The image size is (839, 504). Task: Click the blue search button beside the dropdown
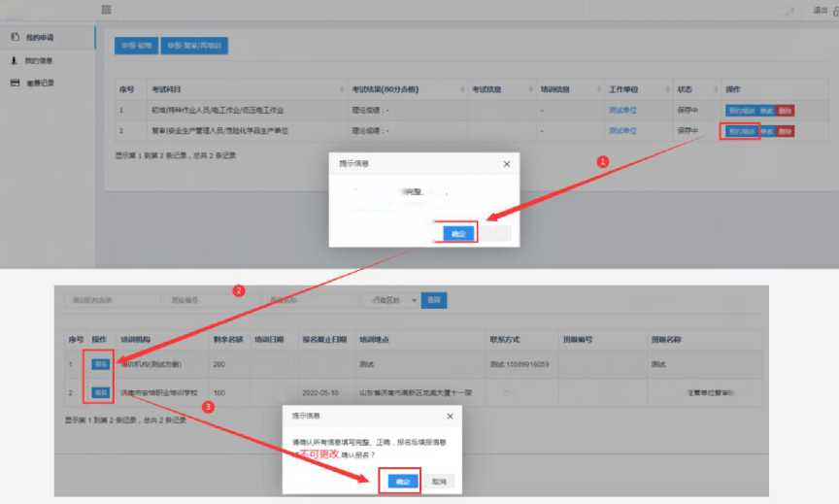(x=434, y=300)
